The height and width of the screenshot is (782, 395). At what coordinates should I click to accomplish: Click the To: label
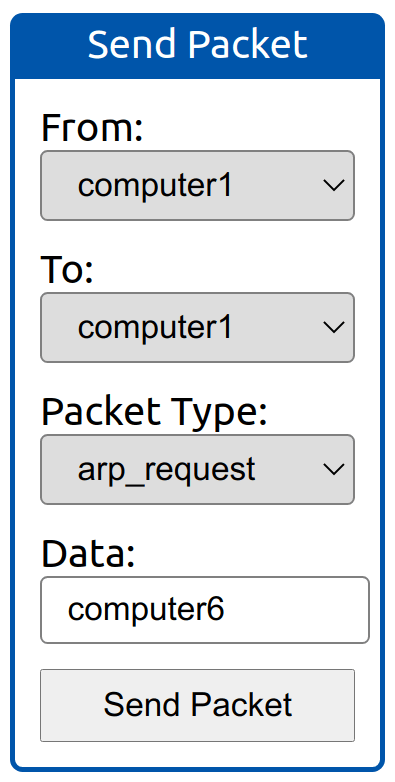pos(67,269)
